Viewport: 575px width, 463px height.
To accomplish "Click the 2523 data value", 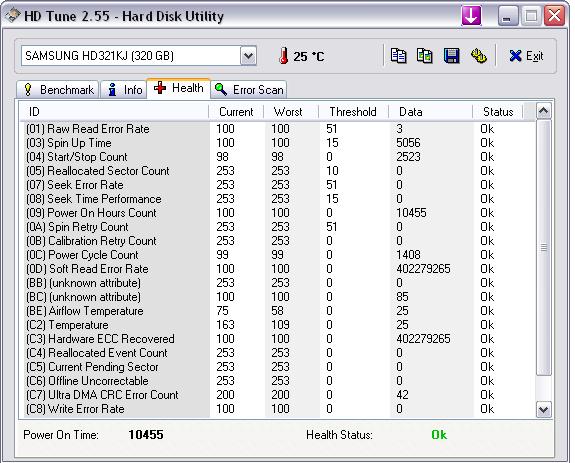I will pyautogui.click(x=408, y=157).
